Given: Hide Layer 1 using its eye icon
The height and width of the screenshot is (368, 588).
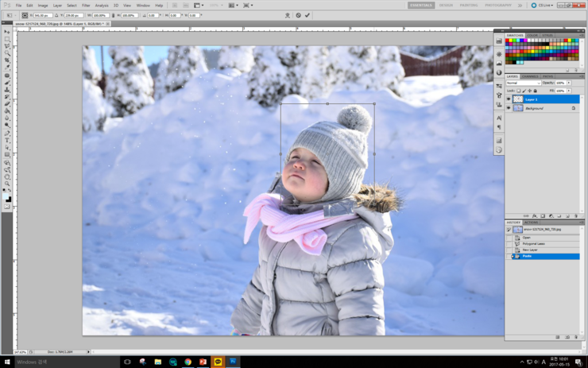Looking at the screenshot, I should click(x=509, y=99).
